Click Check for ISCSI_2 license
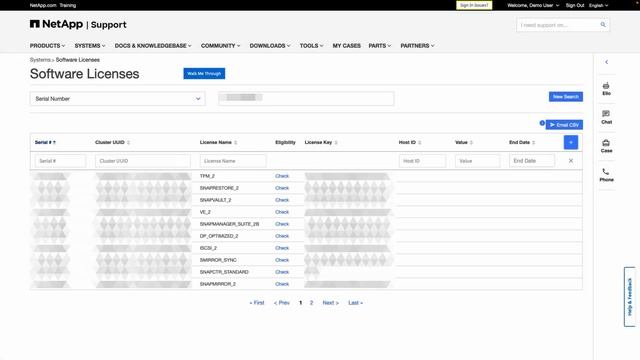 click(x=282, y=248)
